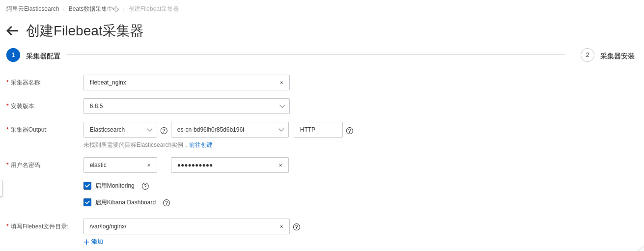This screenshot has width=644, height=251.
Task: Open the es-cn-bd96ih0r85d6b196f instance dropdown
Action: click(230, 130)
